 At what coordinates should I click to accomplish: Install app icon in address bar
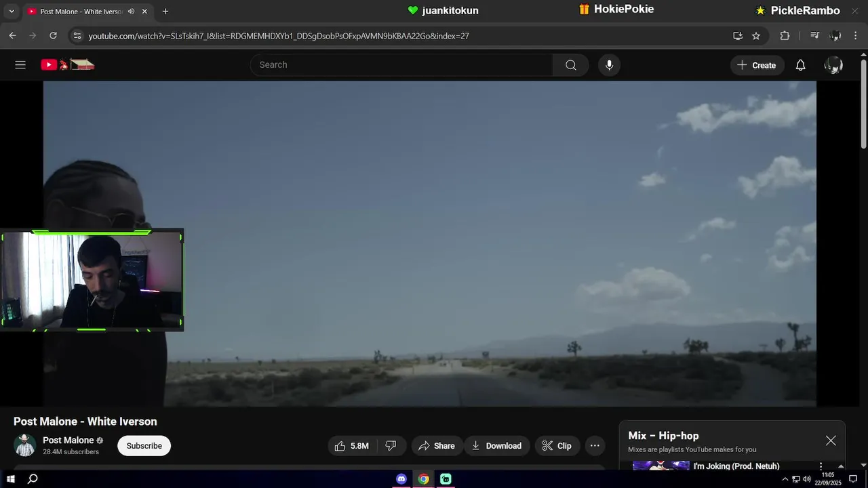tap(738, 36)
